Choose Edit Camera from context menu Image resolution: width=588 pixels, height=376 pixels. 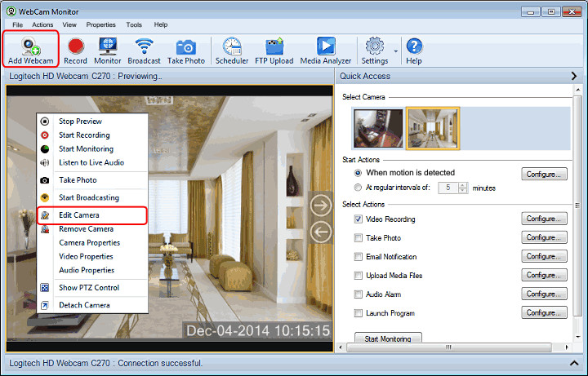point(79,215)
